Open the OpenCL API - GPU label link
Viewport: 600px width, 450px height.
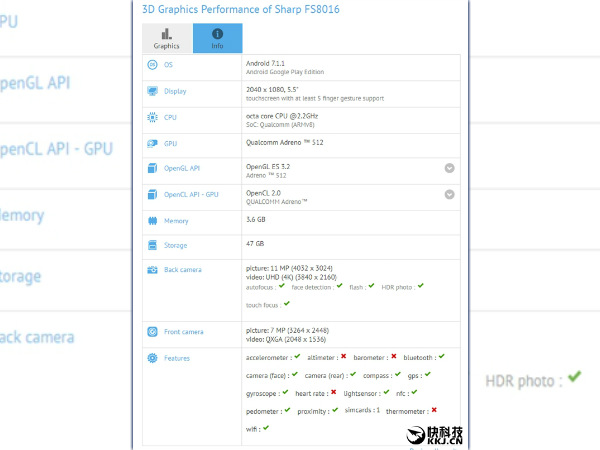(x=191, y=194)
